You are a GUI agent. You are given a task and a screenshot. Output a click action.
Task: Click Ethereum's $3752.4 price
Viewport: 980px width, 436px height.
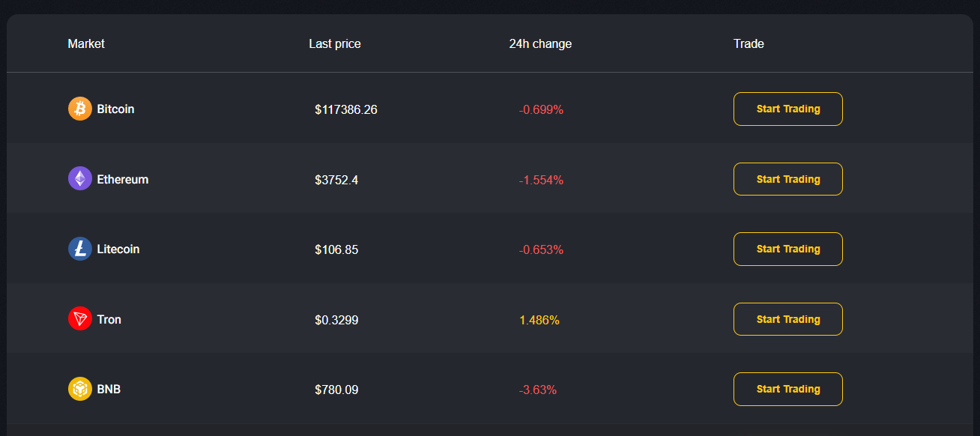click(x=336, y=180)
